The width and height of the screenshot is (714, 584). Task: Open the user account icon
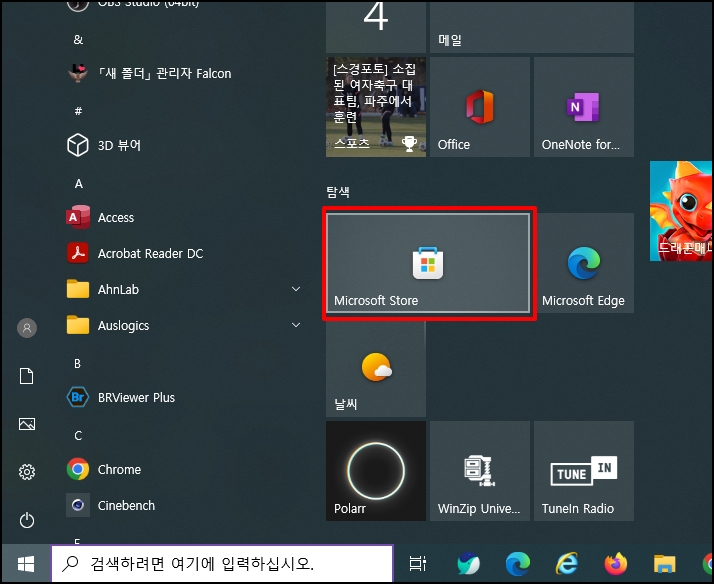27,328
